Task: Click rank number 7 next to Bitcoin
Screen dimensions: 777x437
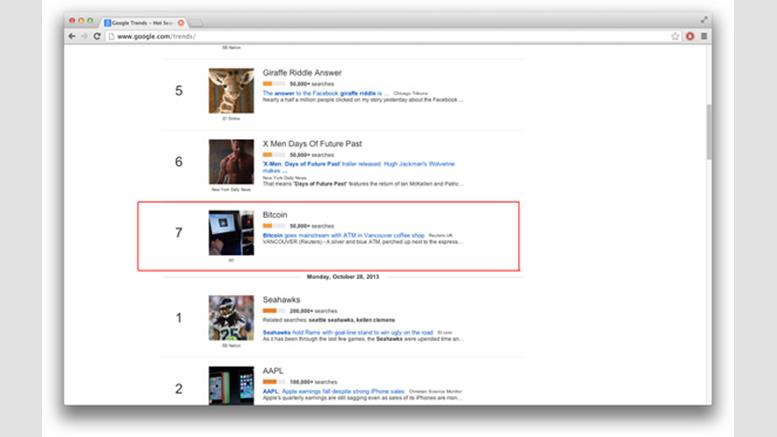Action: pyautogui.click(x=178, y=233)
